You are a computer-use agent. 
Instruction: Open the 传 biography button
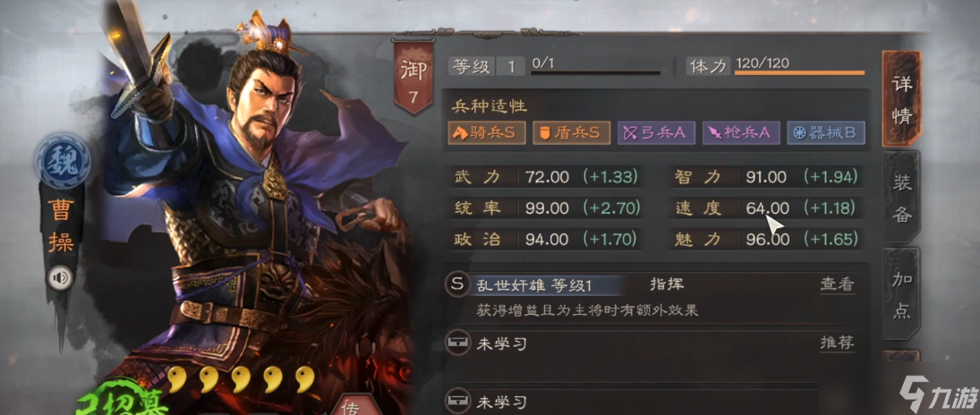coord(351,405)
